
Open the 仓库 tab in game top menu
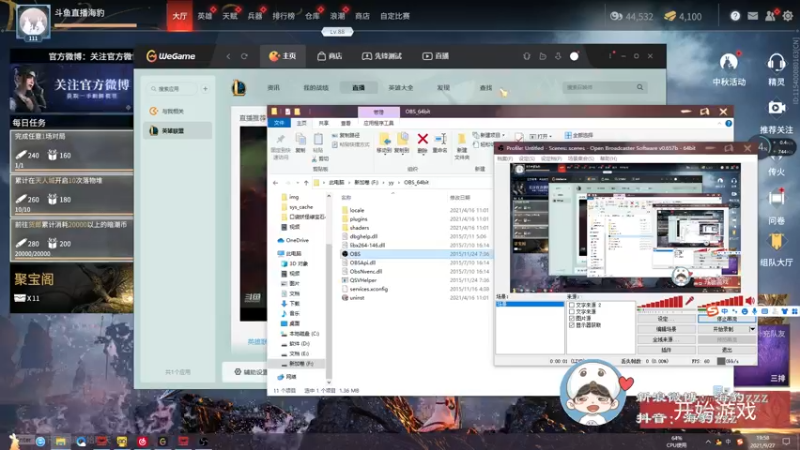tap(312, 16)
